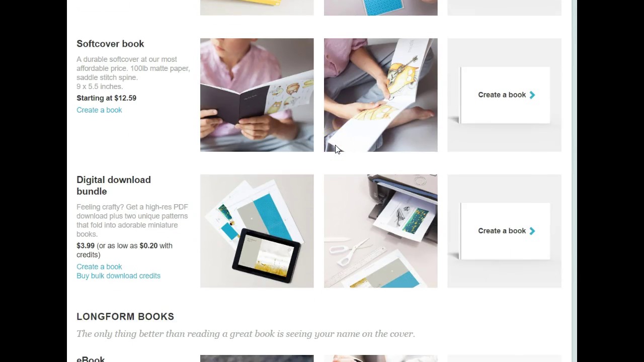Open the flipping-pages cat illustration book photo
The image size is (644, 362).
pyautogui.click(x=381, y=95)
